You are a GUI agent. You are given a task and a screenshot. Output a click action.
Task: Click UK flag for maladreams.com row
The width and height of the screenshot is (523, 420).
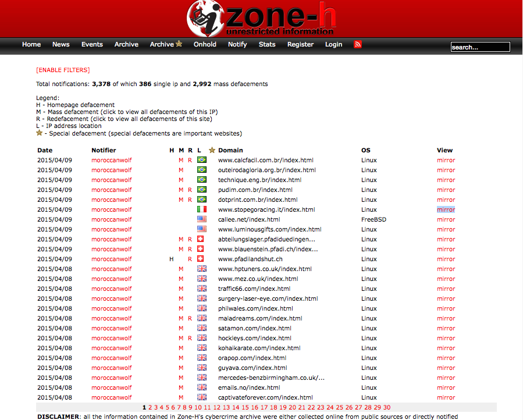tap(201, 318)
